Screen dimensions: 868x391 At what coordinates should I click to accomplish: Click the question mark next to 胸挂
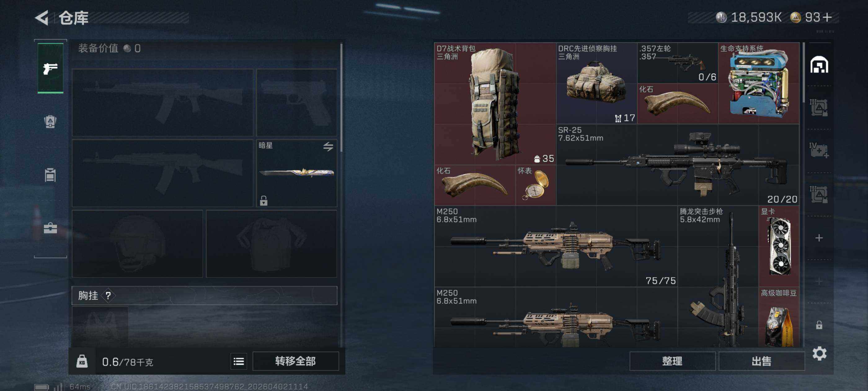tap(108, 296)
